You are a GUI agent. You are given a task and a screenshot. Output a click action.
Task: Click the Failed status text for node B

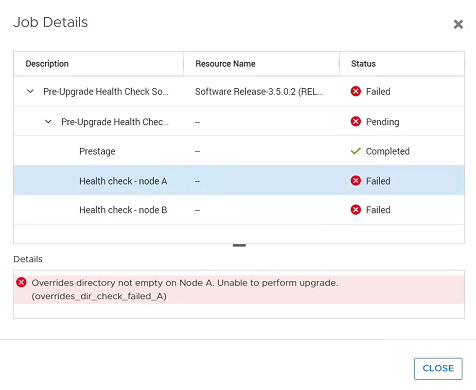(378, 210)
